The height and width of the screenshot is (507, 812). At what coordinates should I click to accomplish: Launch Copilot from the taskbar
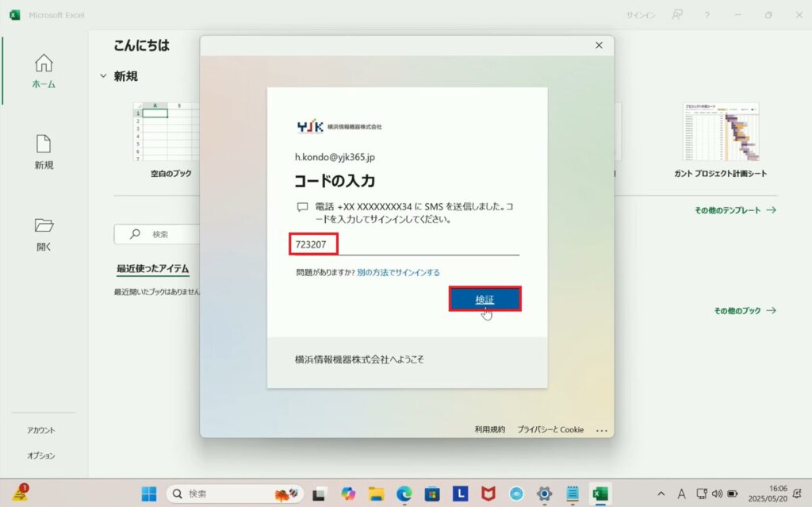pos(348,494)
